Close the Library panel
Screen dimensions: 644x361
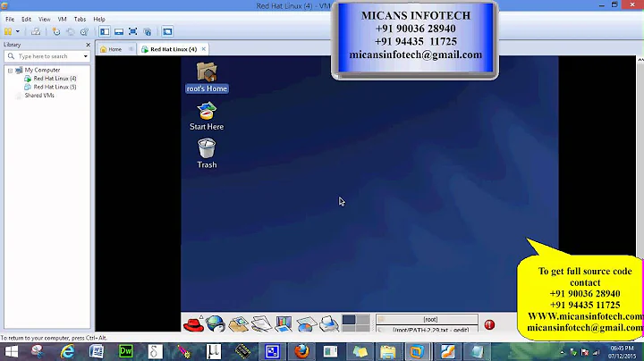(88, 45)
